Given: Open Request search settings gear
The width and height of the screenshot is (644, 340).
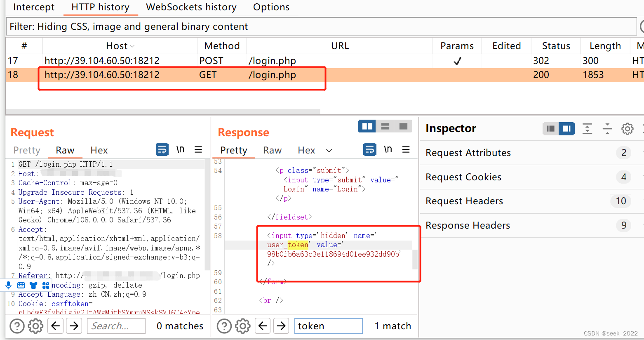Looking at the screenshot, I should [x=35, y=326].
